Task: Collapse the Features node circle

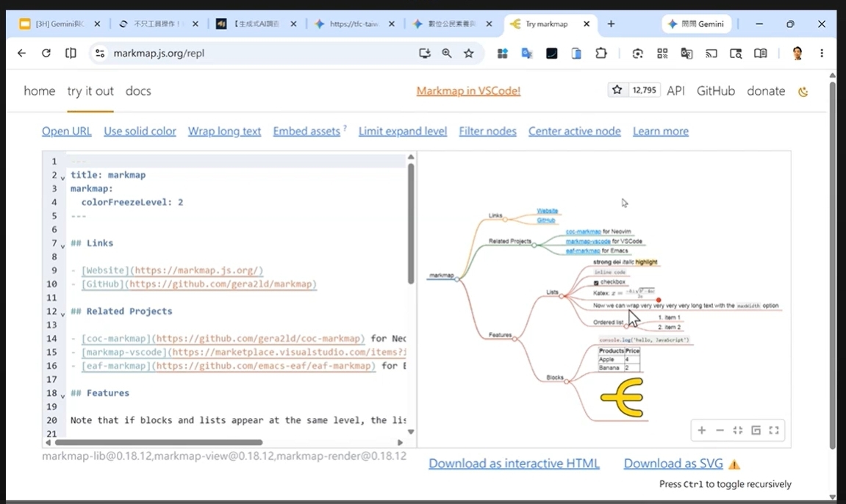Action: coord(515,339)
